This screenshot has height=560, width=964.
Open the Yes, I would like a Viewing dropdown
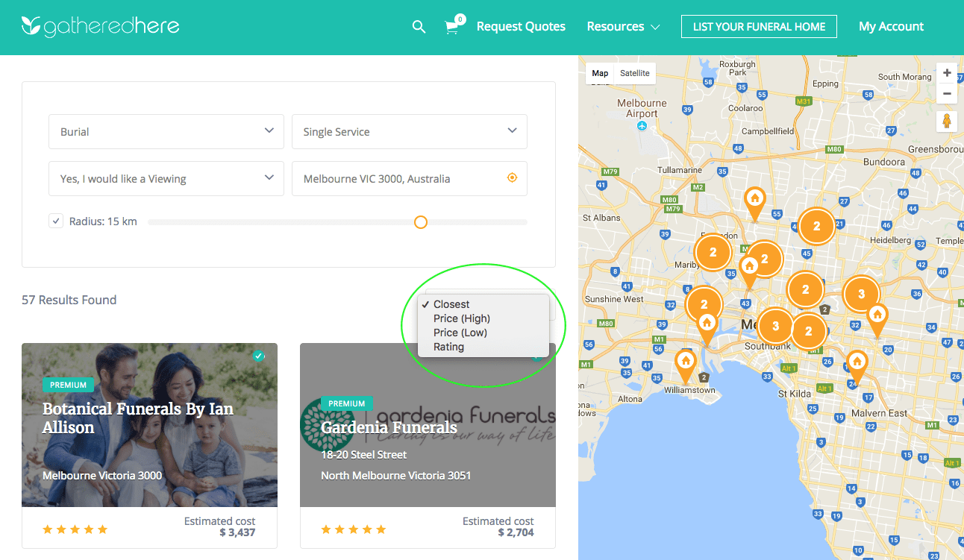166,178
